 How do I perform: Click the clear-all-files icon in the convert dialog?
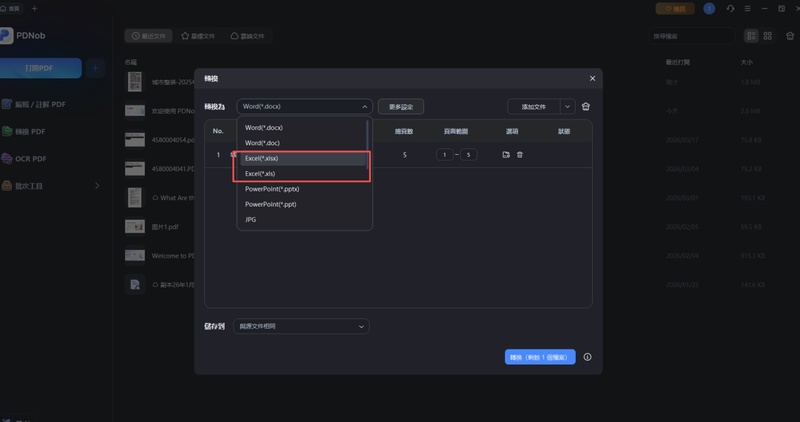586,106
